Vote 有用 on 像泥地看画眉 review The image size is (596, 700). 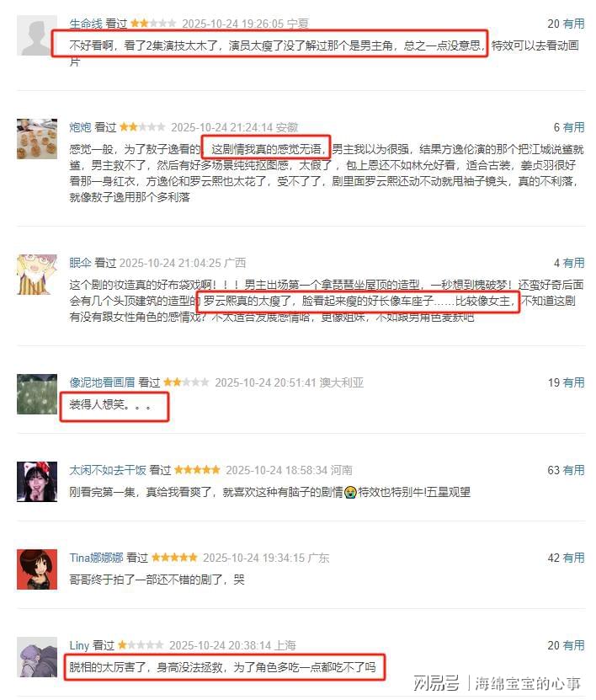(x=573, y=382)
